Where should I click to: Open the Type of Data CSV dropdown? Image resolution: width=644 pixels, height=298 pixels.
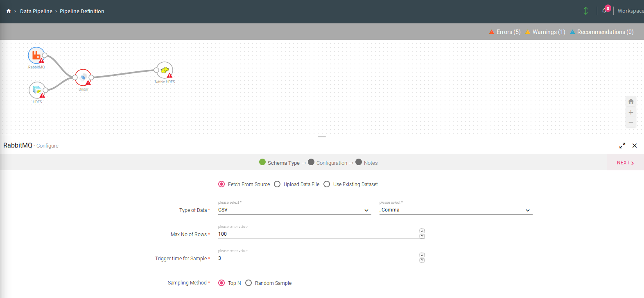coord(294,210)
